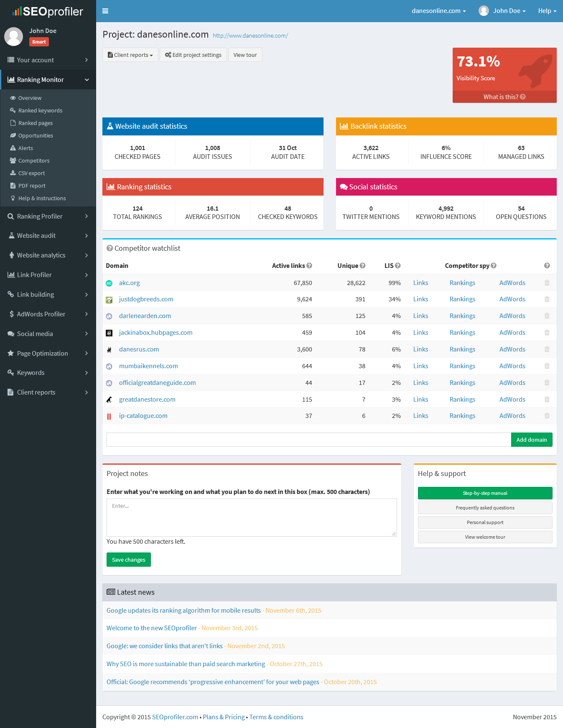This screenshot has height=728, width=563.
Task: Open Rankings link for darlenearden.com
Action: [x=462, y=316]
